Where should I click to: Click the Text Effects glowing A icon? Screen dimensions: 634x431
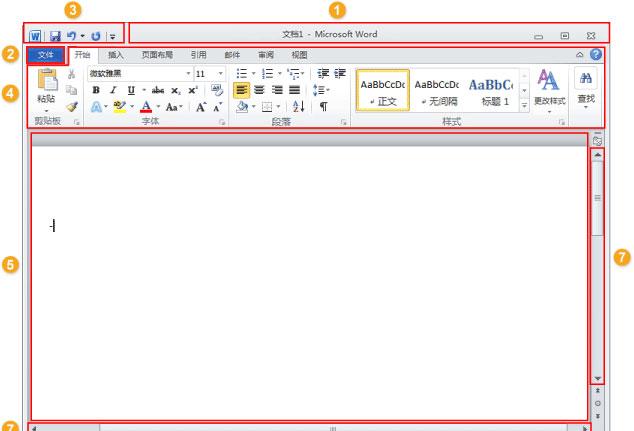(x=96, y=107)
